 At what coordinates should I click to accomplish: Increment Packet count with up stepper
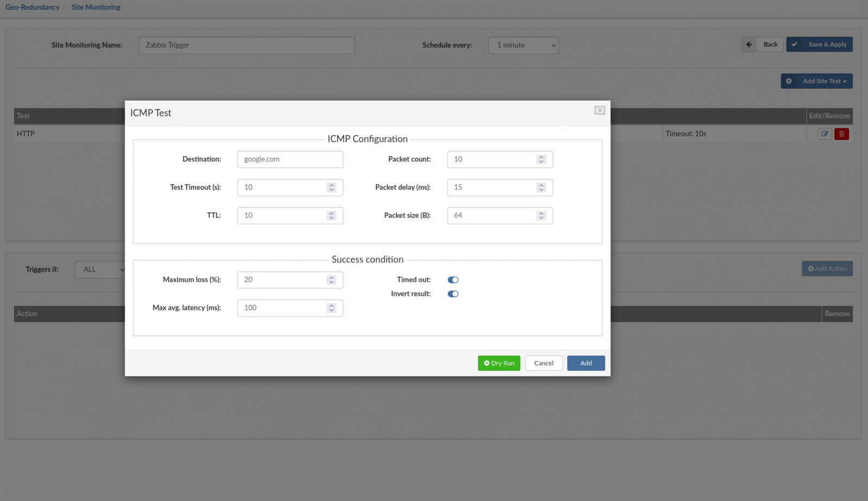point(541,157)
